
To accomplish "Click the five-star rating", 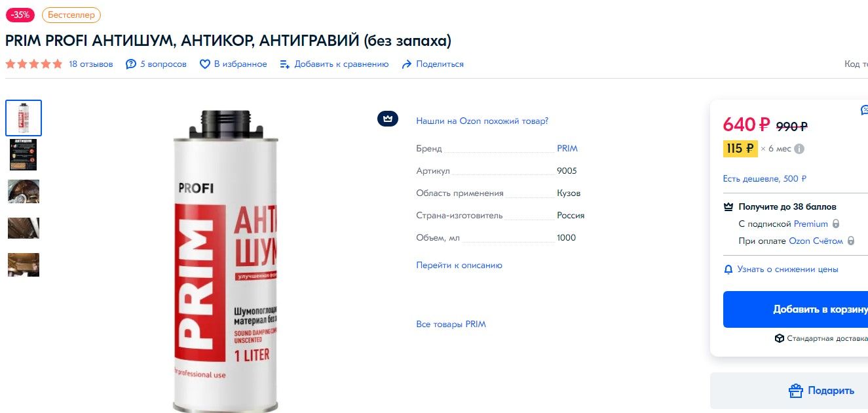I will point(34,64).
